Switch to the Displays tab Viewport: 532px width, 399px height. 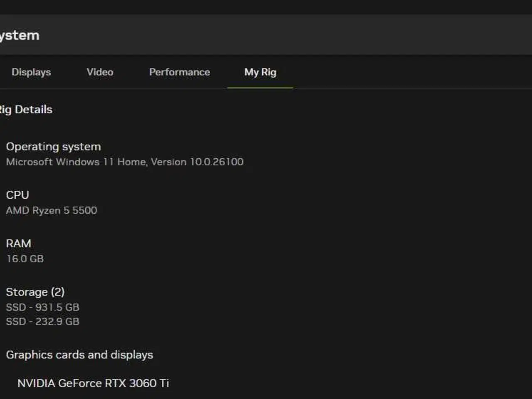[x=31, y=72]
